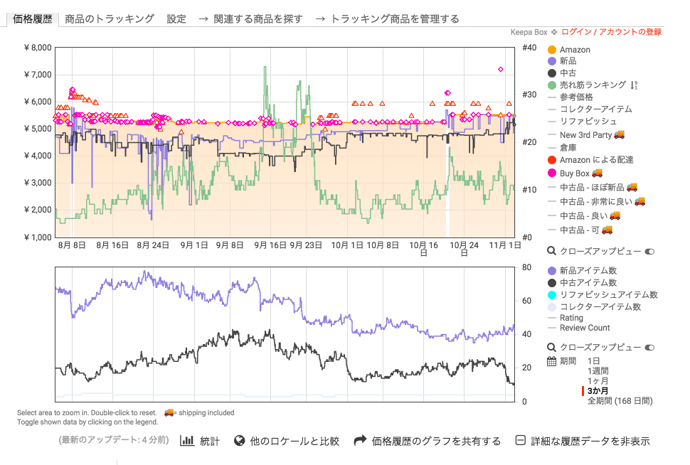The height and width of the screenshot is (465, 690).
Task: Click the globe icon for locale comparison
Action: click(x=240, y=440)
